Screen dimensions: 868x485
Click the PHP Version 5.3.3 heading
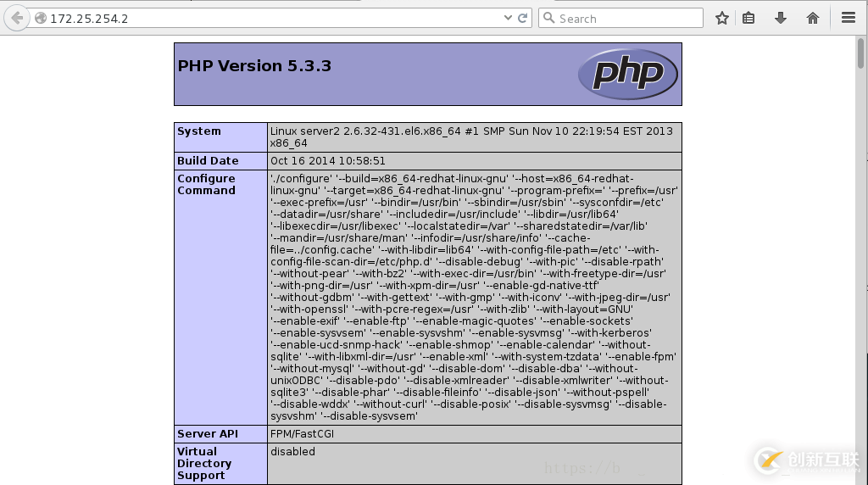254,66
